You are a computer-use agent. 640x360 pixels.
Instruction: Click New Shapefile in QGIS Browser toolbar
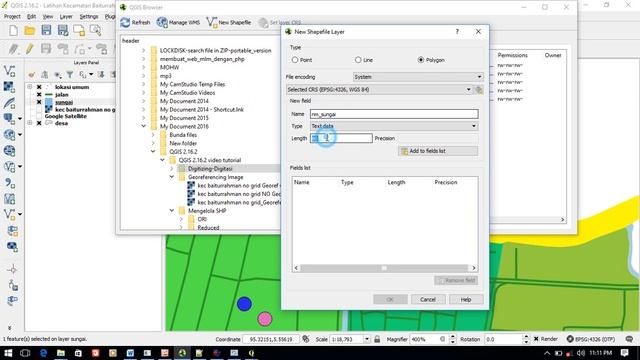pyautogui.click(x=229, y=22)
